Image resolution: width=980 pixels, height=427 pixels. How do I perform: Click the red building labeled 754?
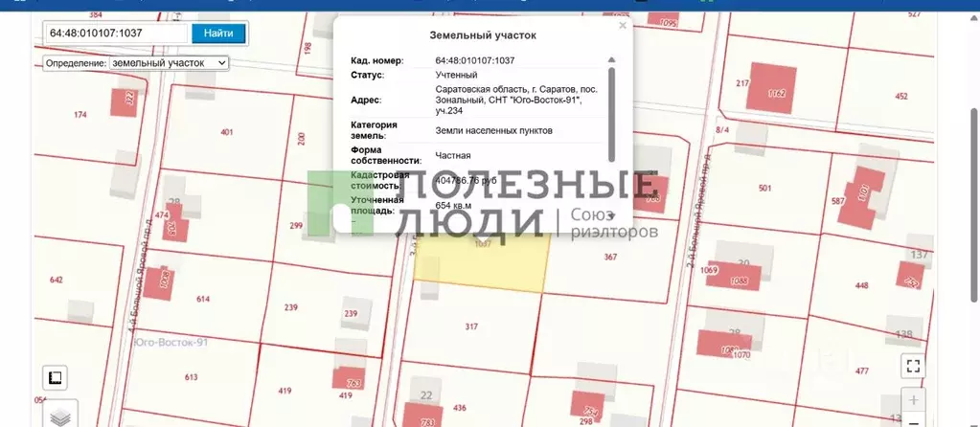pyautogui.click(x=587, y=405)
